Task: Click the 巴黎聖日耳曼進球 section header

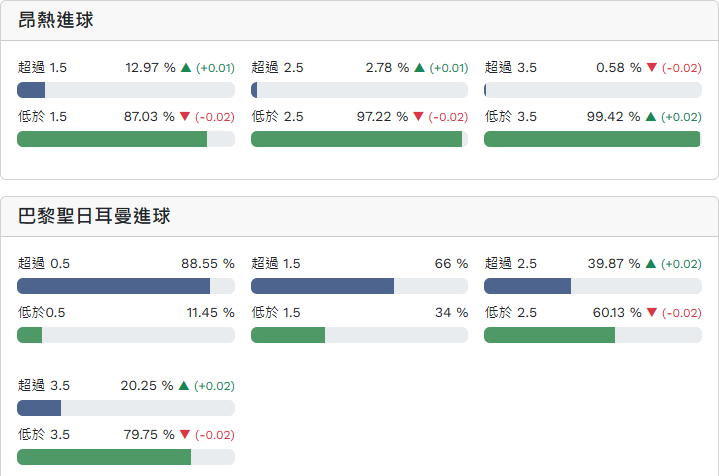Action: (x=95, y=216)
